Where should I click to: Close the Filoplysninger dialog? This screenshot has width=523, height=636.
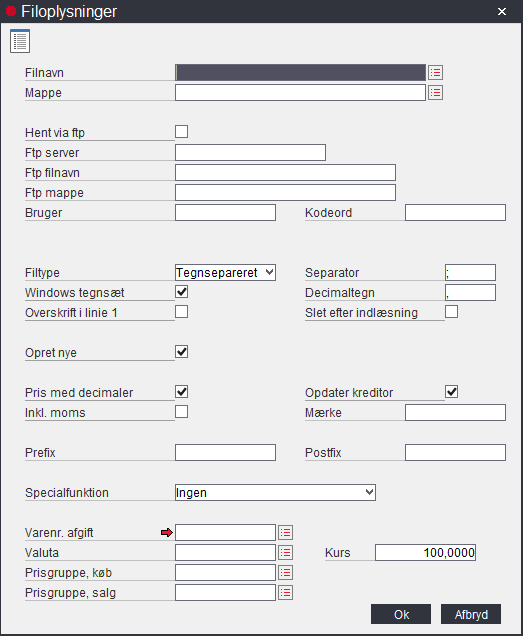coord(502,11)
